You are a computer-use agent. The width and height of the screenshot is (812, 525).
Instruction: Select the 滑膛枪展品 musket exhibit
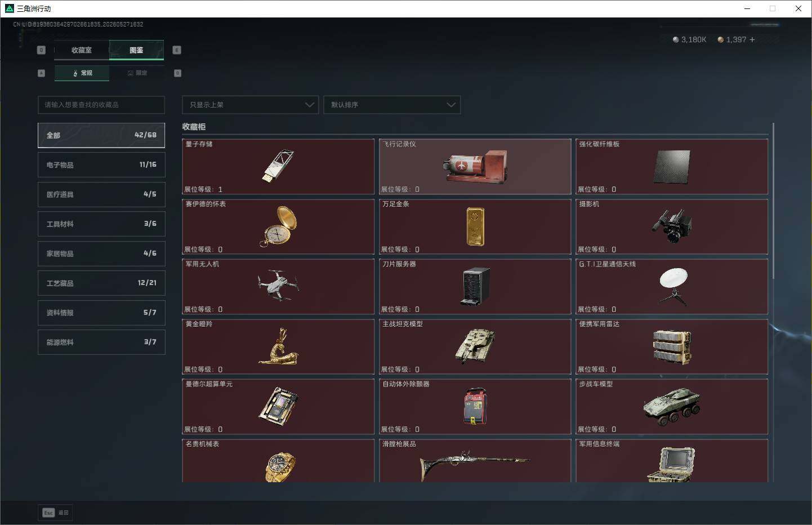[x=475, y=461]
